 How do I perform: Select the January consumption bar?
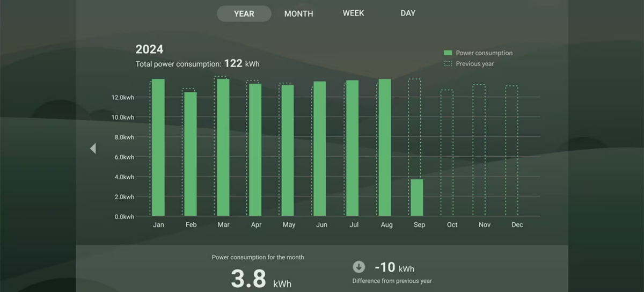tap(158, 148)
